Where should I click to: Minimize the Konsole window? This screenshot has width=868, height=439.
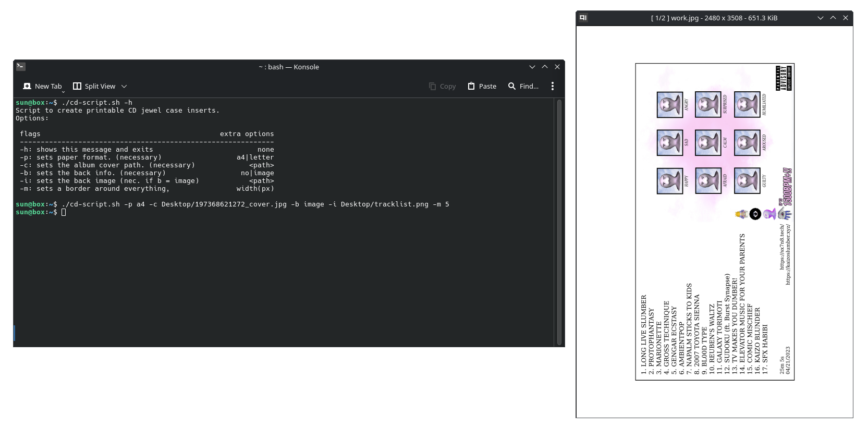532,67
